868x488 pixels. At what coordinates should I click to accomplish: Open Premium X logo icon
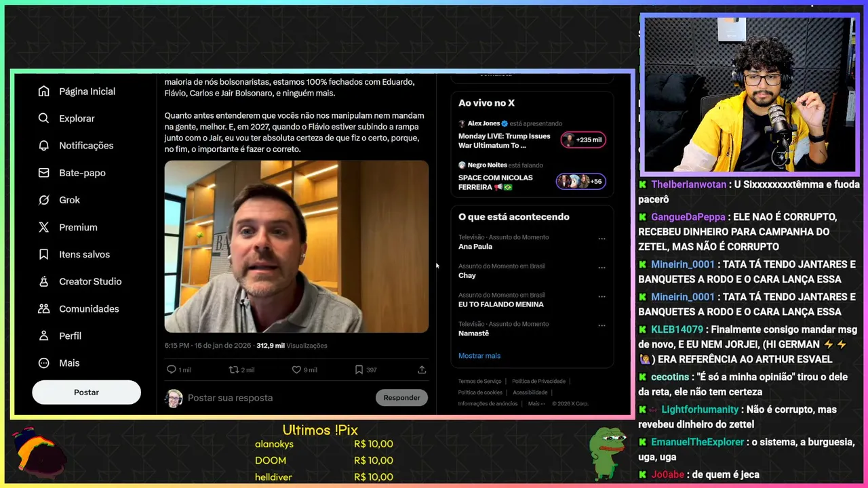(44, 227)
